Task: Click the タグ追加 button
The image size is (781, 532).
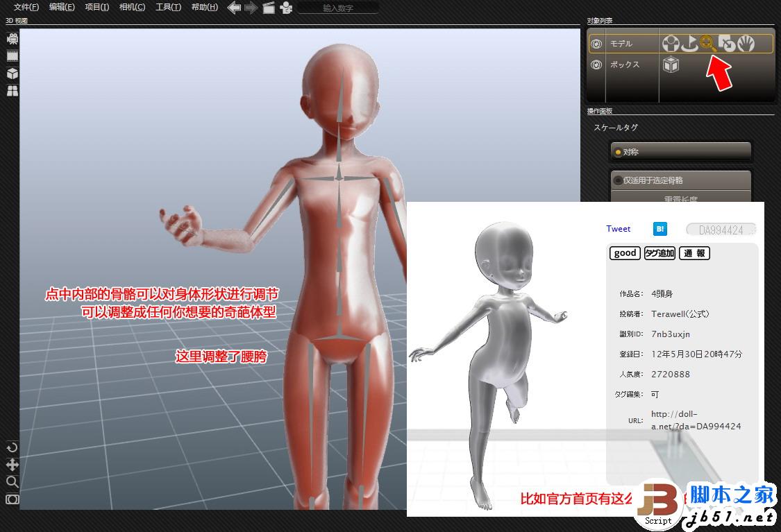Action: [660, 252]
